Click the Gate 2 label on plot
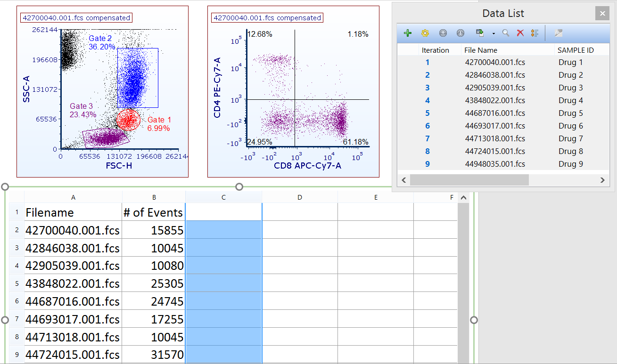 (100, 38)
